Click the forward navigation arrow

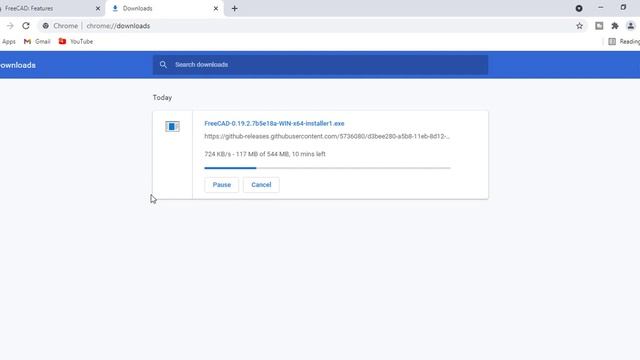[10, 26]
